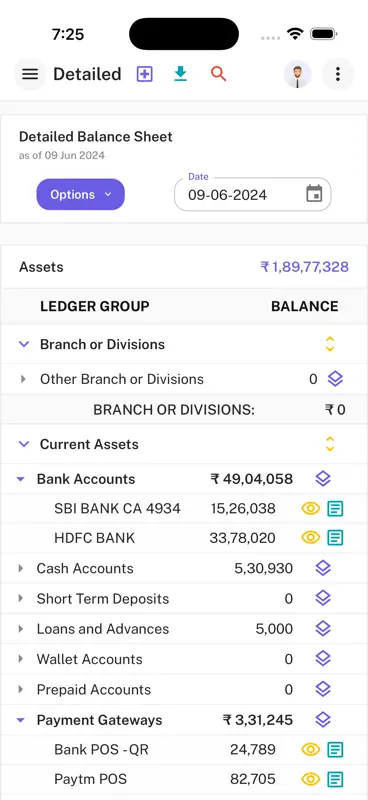Collapse the Bank Accounts group

[x=20, y=479]
